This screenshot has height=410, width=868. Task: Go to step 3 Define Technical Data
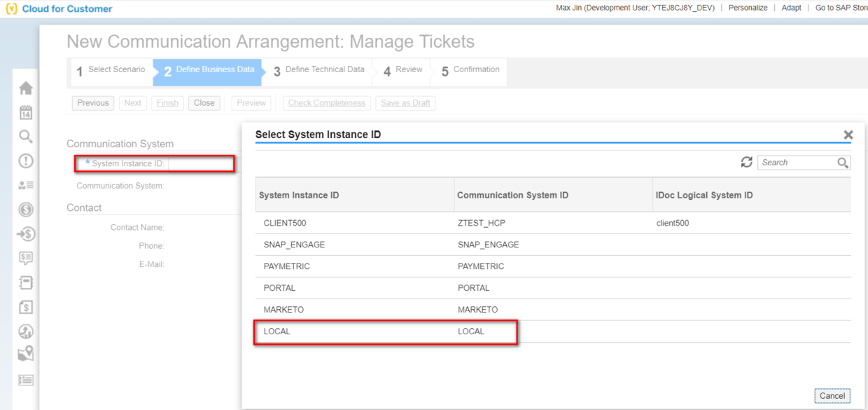tap(319, 71)
